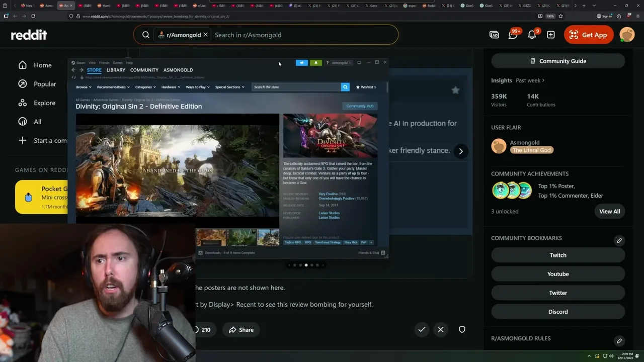Open the Reddit chat messages icon
This screenshot has height=362, width=644.
pyautogui.click(x=513, y=35)
